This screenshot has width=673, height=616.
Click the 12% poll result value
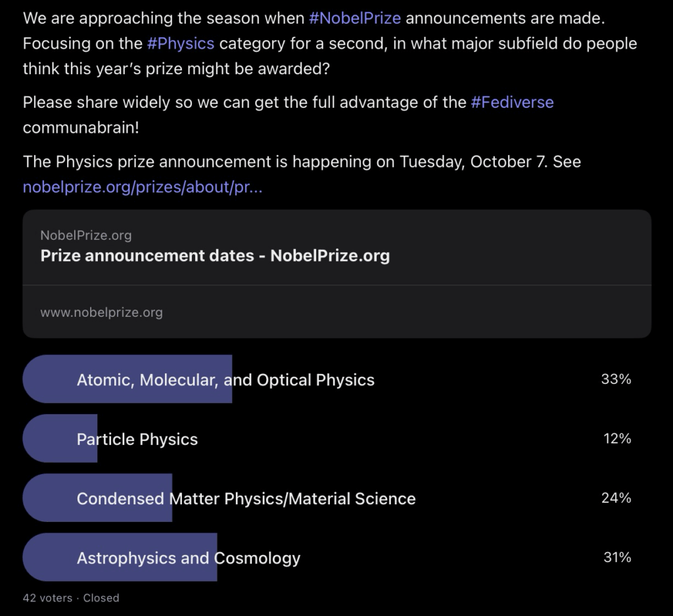click(616, 438)
